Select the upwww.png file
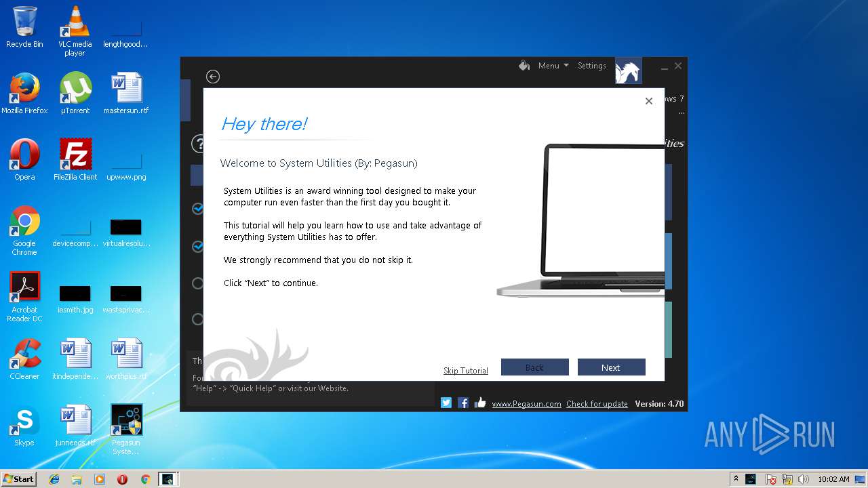This screenshot has width=868, height=488. click(x=126, y=167)
